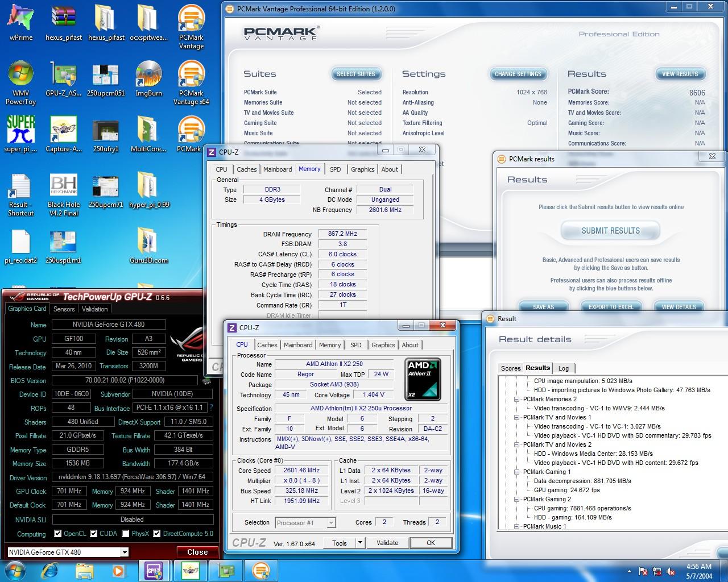This screenshot has width=728, height=582.
Task: Open the 250upcm051 screenshot icon
Action: click(106, 80)
